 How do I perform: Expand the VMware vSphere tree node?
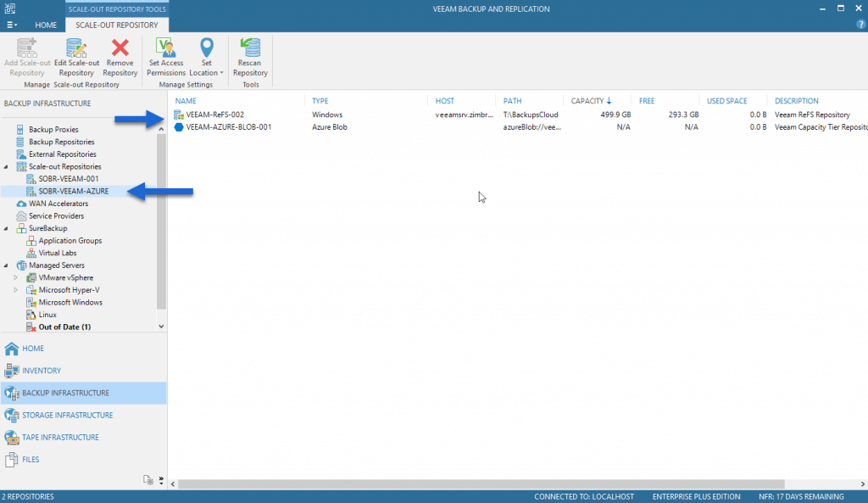(15, 277)
